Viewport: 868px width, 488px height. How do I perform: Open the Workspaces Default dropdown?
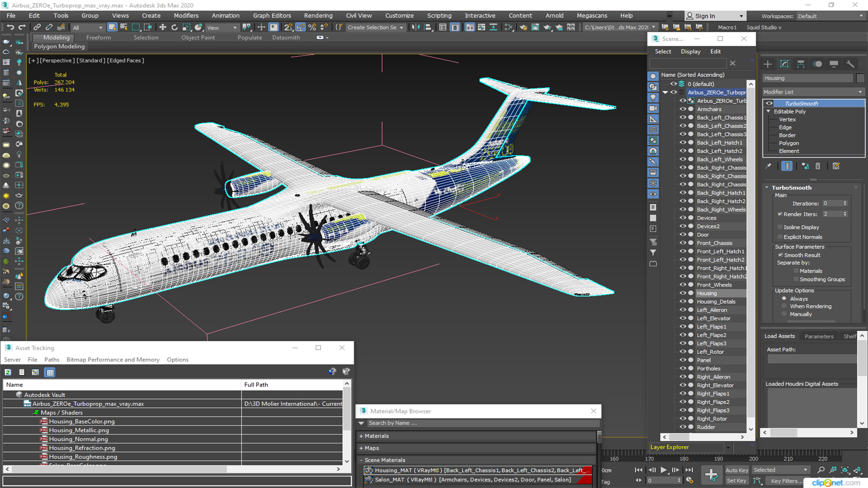[830, 16]
